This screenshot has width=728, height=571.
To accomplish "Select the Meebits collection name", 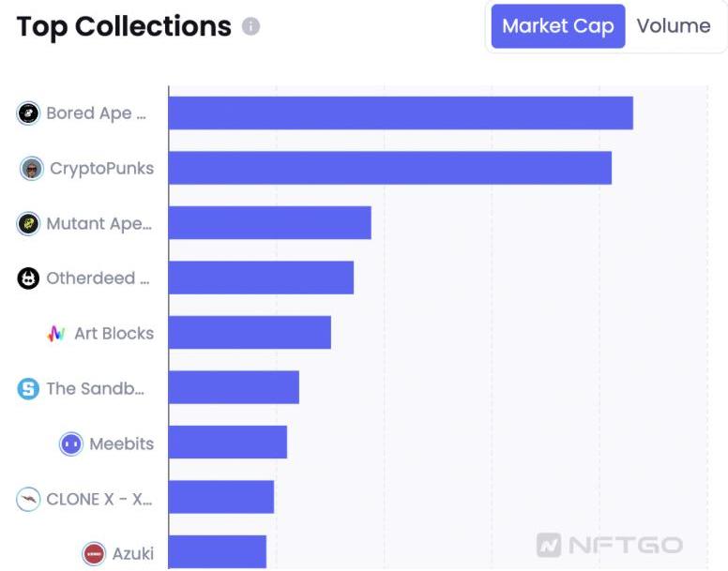I will 121,443.
